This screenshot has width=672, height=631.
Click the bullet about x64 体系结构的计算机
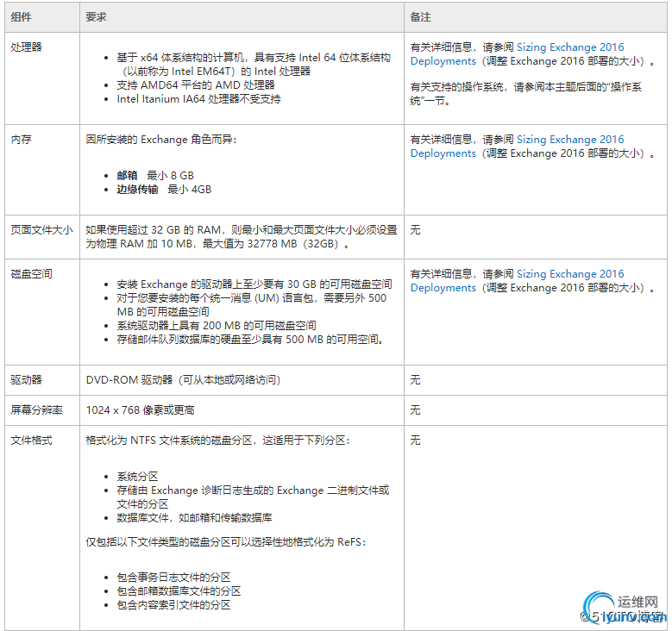(254, 65)
